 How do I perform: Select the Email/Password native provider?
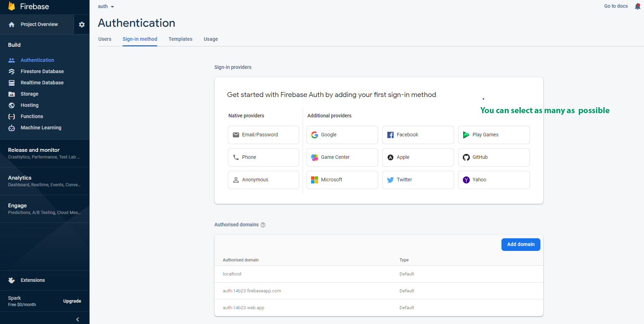pyautogui.click(x=263, y=135)
